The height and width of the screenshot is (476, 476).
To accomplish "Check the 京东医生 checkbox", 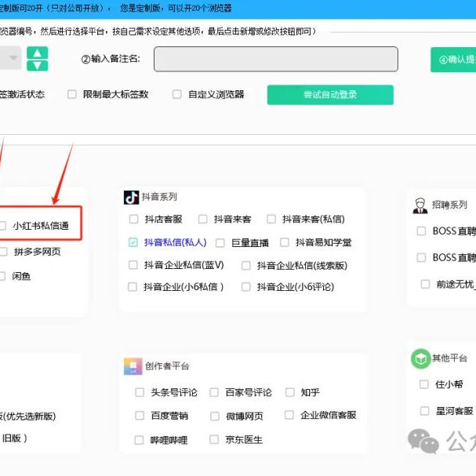I will click(x=214, y=439).
